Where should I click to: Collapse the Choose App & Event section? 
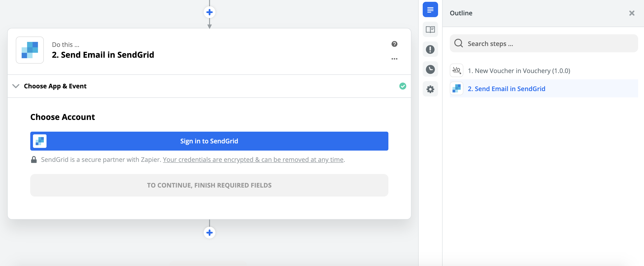click(x=16, y=86)
